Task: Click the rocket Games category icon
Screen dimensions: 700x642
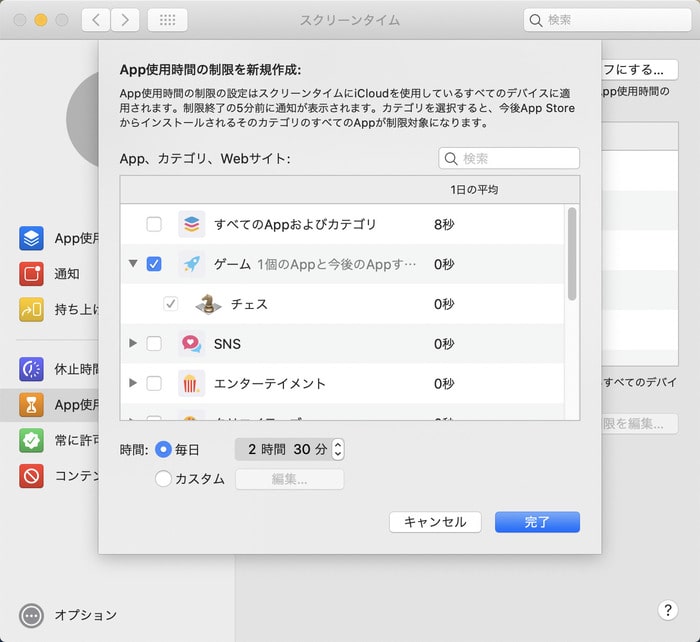Action: (191, 264)
